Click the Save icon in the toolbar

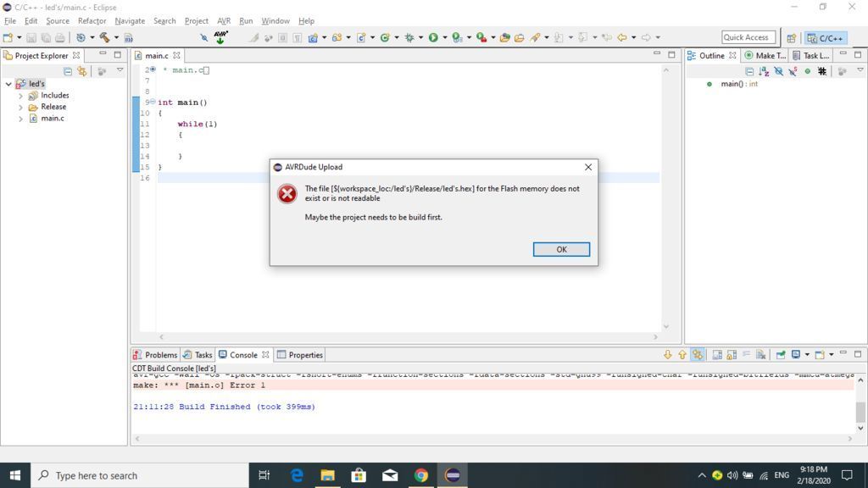coord(31,36)
